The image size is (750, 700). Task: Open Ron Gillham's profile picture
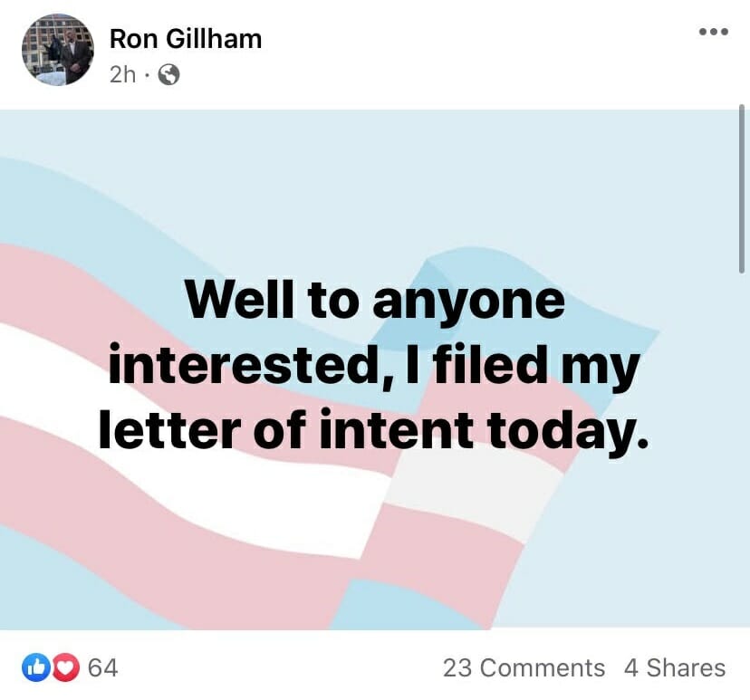tap(58, 50)
